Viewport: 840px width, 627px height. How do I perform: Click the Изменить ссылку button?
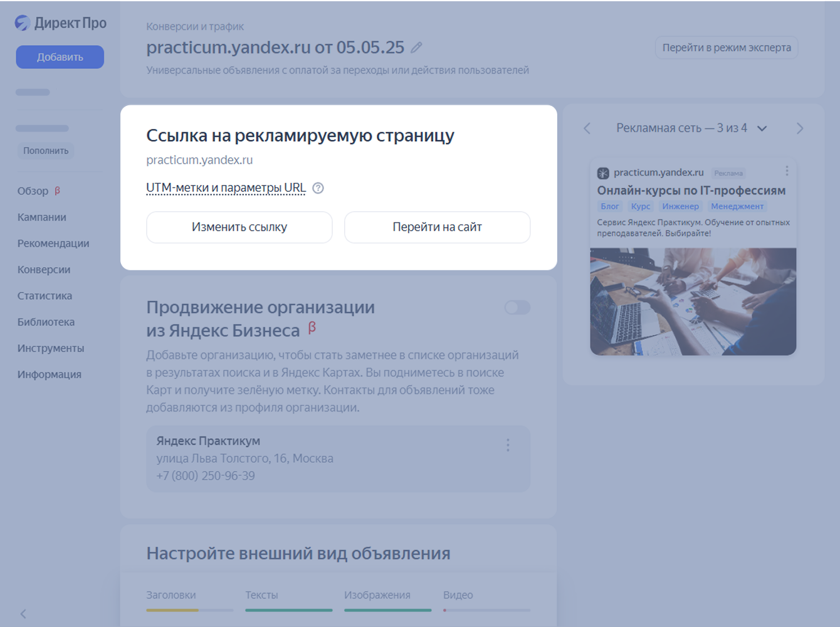(x=239, y=227)
